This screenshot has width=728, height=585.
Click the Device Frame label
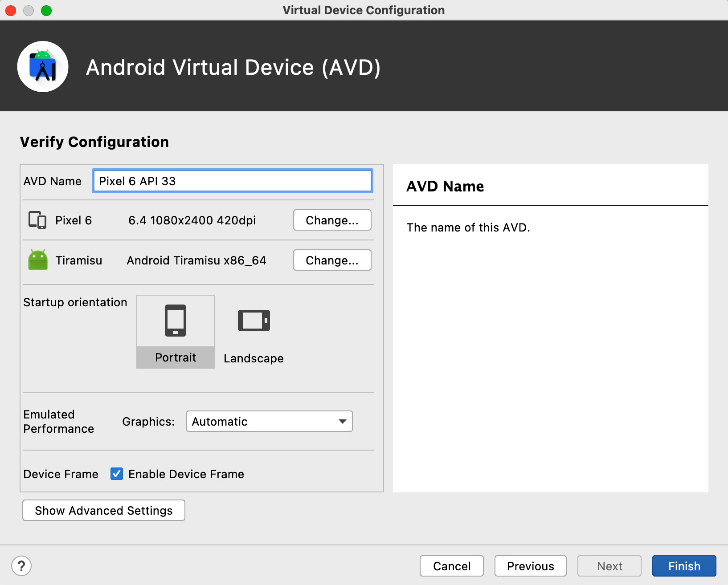(x=61, y=474)
